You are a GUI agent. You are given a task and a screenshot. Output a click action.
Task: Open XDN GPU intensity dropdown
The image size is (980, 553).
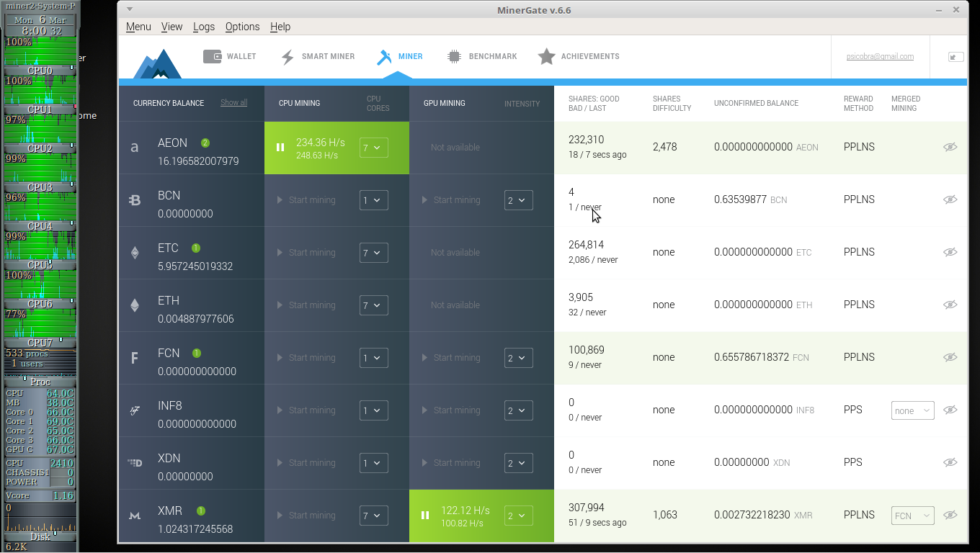click(519, 463)
